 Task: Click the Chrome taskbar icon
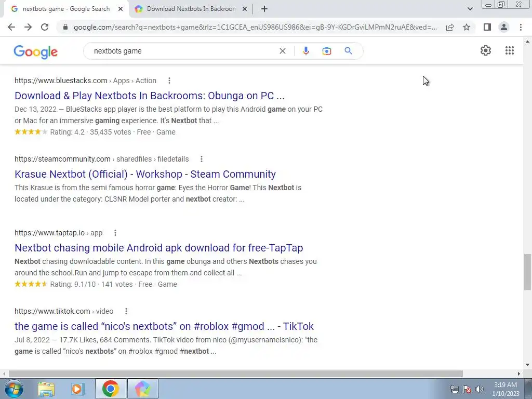110,389
